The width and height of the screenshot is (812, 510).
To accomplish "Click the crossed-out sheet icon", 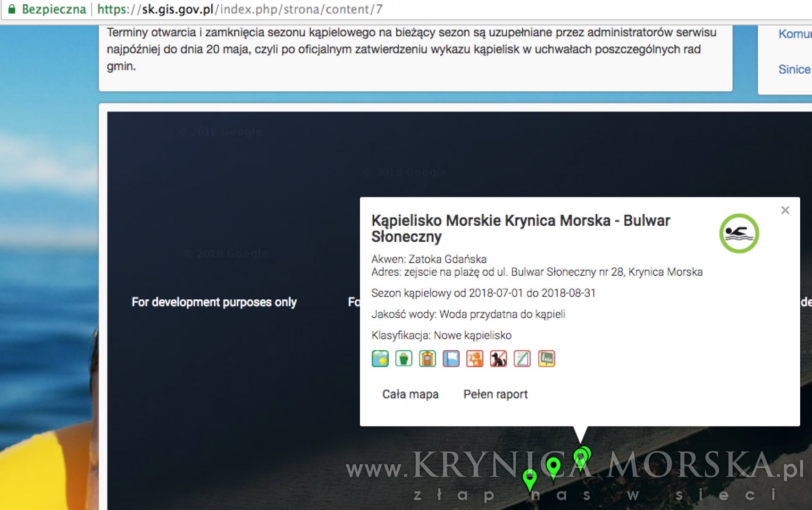I will pyautogui.click(x=522, y=359).
